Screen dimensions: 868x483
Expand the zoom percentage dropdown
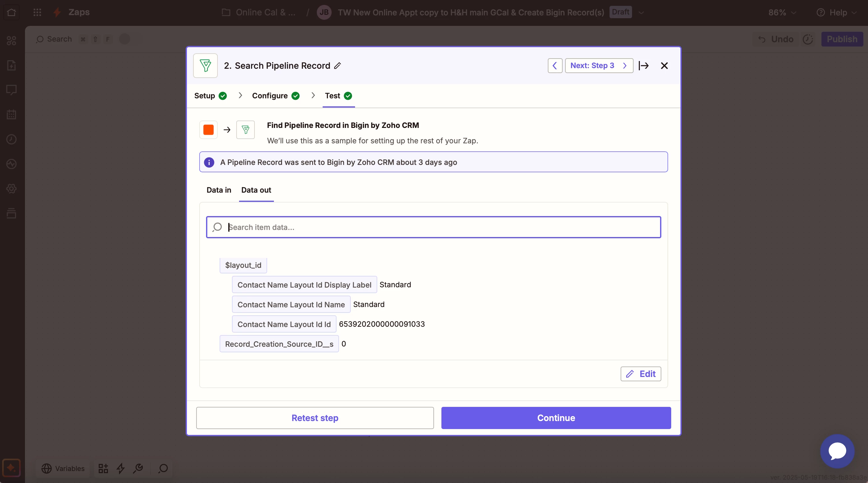point(782,12)
